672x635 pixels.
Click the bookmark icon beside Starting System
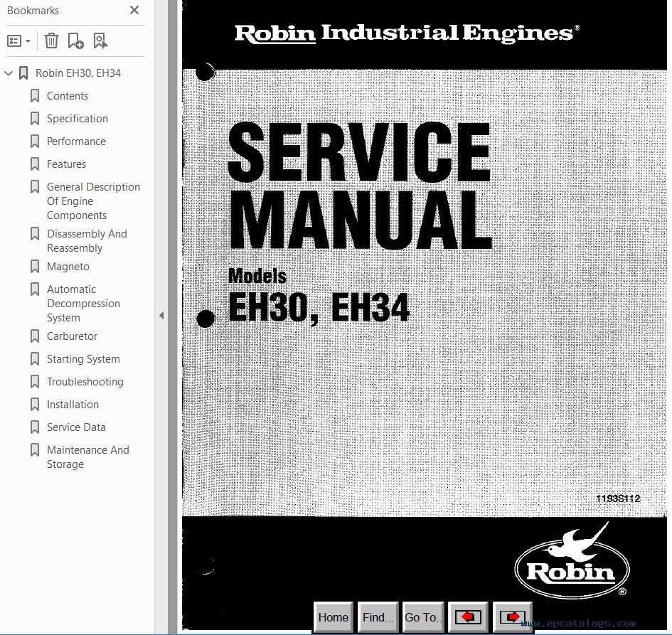click(x=35, y=359)
